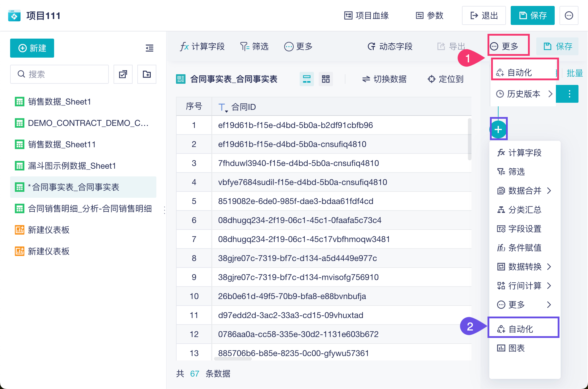The height and width of the screenshot is (389, 588).
Task: Click the 退出 exit button
Action: point(484,15)
